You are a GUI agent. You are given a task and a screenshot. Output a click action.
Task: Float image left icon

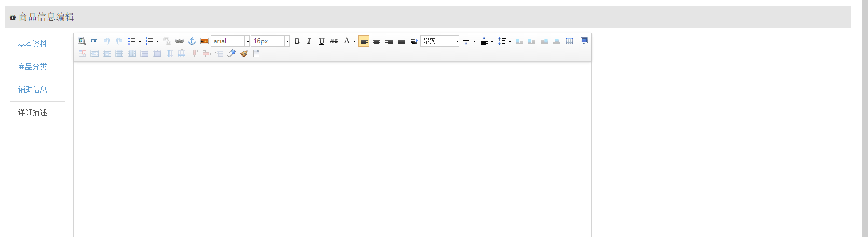[x=531, y=41]
